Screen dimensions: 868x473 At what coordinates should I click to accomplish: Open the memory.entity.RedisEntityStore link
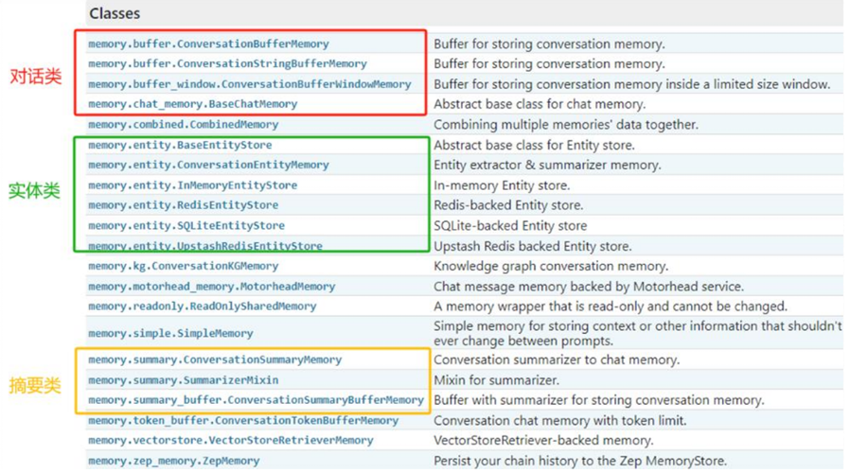pos(183,205)
